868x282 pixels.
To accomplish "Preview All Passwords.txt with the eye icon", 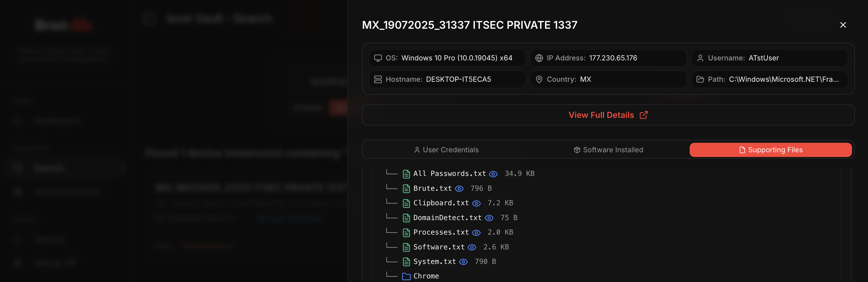I will [x=493, y=174].
